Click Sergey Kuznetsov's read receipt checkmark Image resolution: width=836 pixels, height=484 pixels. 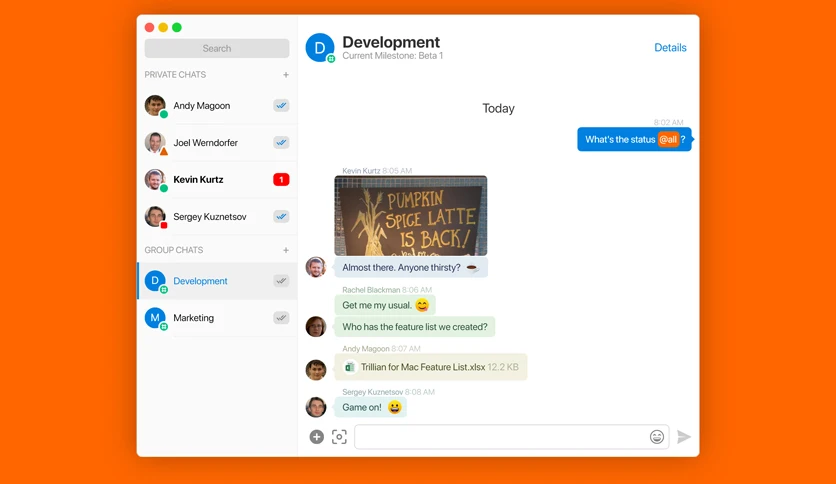[281, 216]
